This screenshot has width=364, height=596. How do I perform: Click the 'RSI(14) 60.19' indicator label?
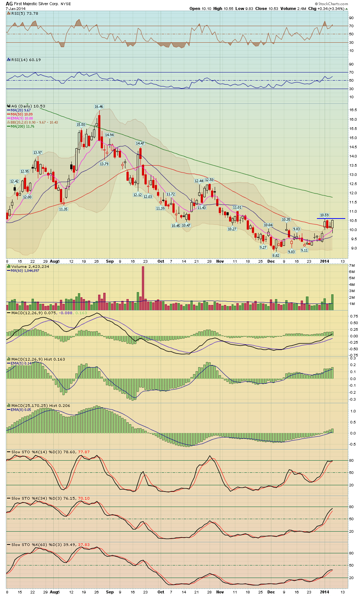click(26, 60)
